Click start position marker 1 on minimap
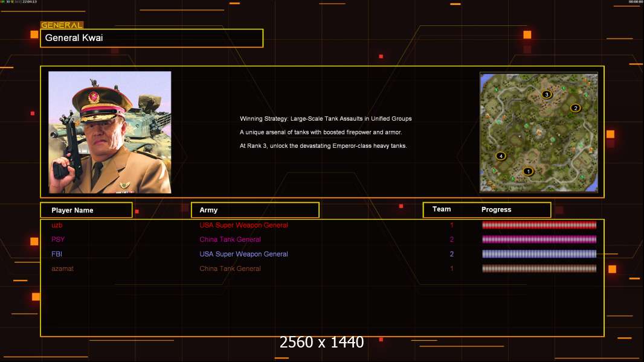This screenshot has height=362, width=644. [528, 171]
